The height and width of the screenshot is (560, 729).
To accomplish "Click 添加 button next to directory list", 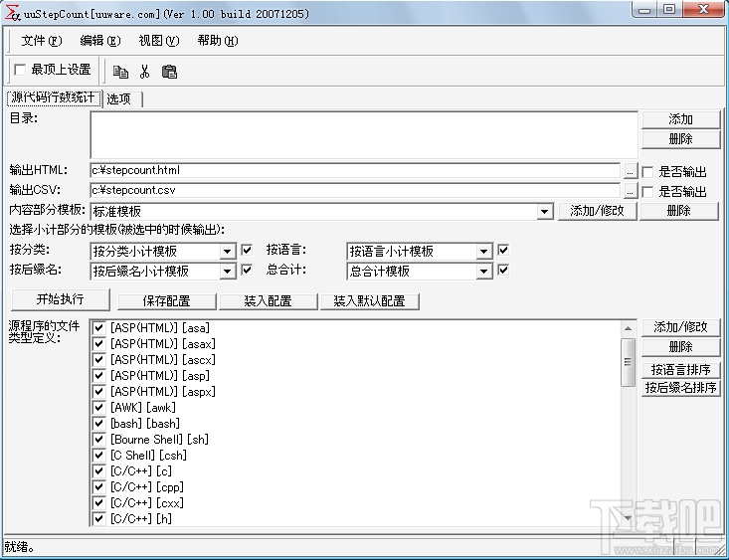I will tap(680, 119).
